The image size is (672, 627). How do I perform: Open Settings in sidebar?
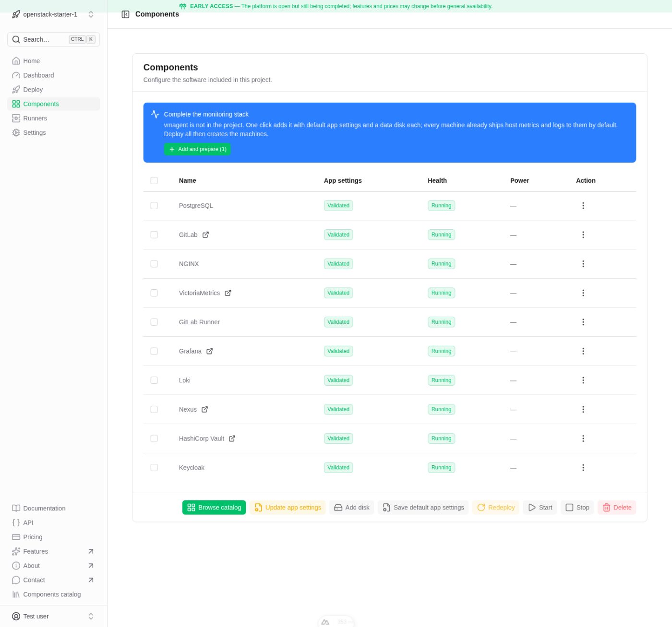53,133
